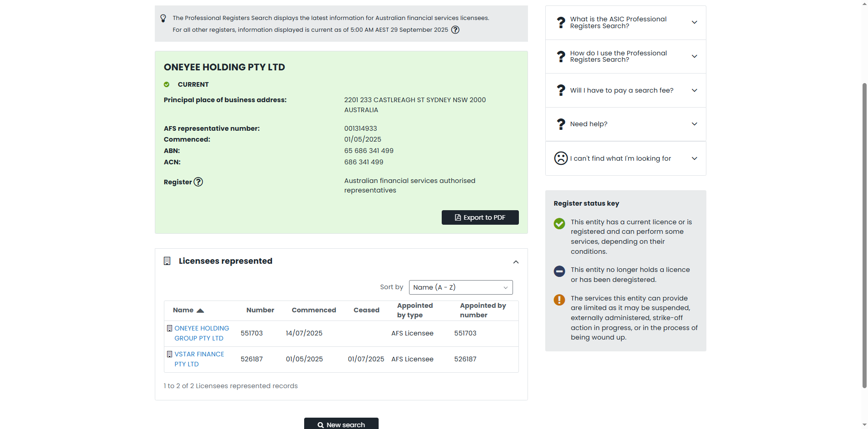Click the icon beside ONEYEE HOLDING GROUP
This screenshot has width=868, height=429.
pyautogui.click(x=170, y=328)
